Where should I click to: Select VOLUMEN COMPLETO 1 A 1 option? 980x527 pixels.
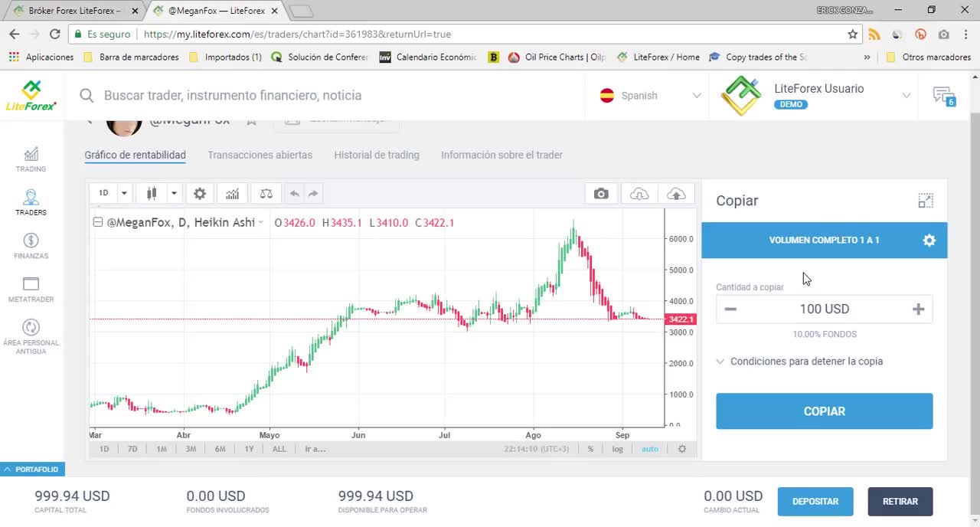pyautogui.click(x=824, y=241)
